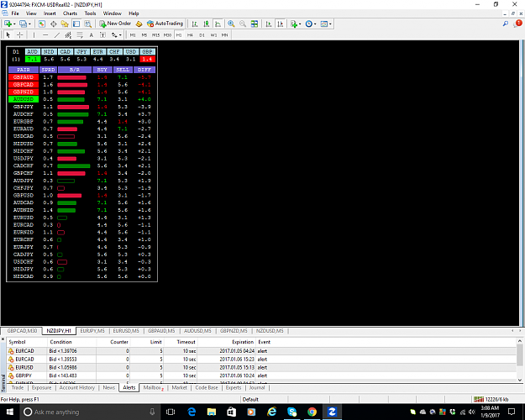Switch to M1 timeframe
Image resolution: width=525 pixels, height=420 pixels.
[x=133, y=34]
